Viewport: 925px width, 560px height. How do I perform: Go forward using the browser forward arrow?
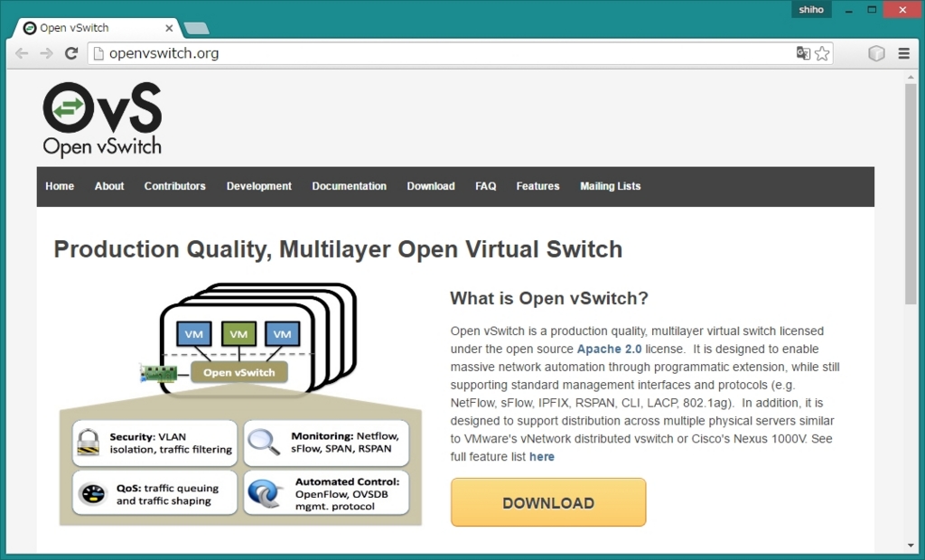click(47, 53)
